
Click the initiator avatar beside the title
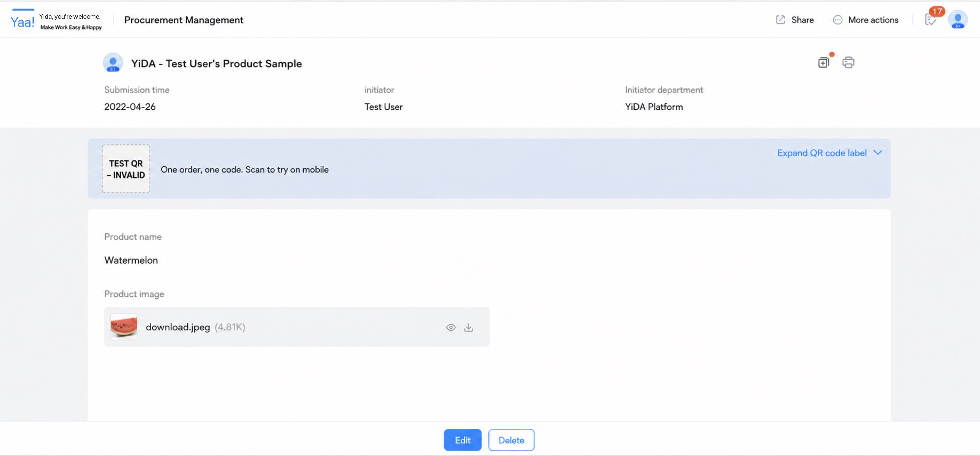click(113, 62)
